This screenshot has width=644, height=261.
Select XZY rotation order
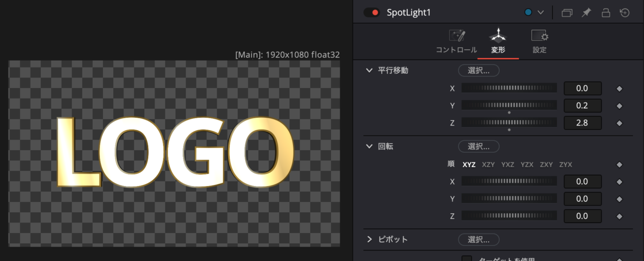click(x=488, y=165)
